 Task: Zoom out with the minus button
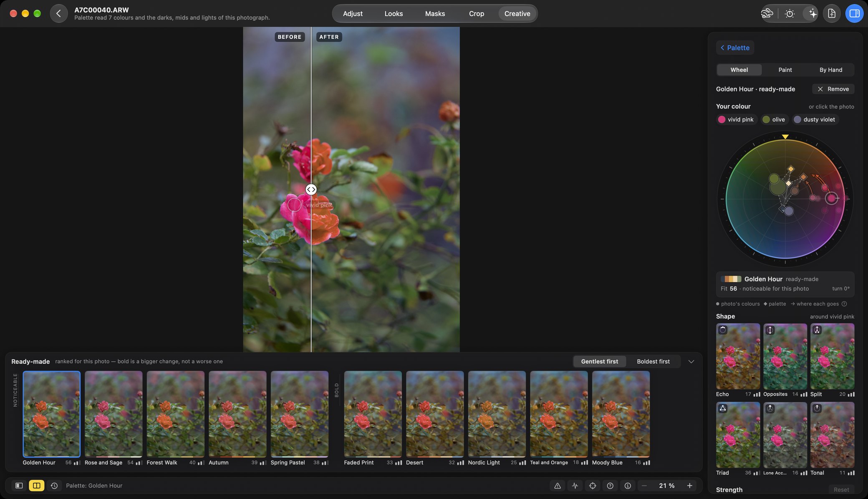pyautogui.click(x=644, y=486)
